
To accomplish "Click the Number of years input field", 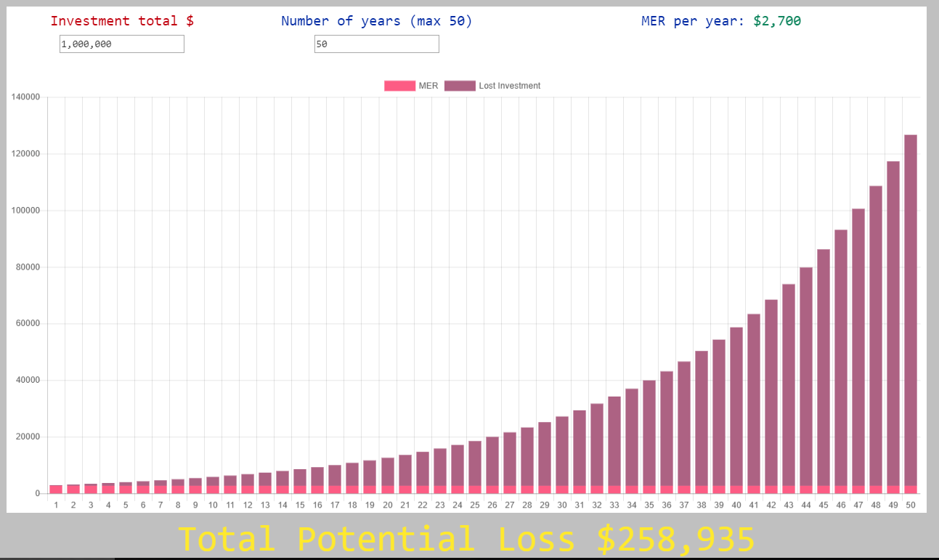I will point(377,44).
